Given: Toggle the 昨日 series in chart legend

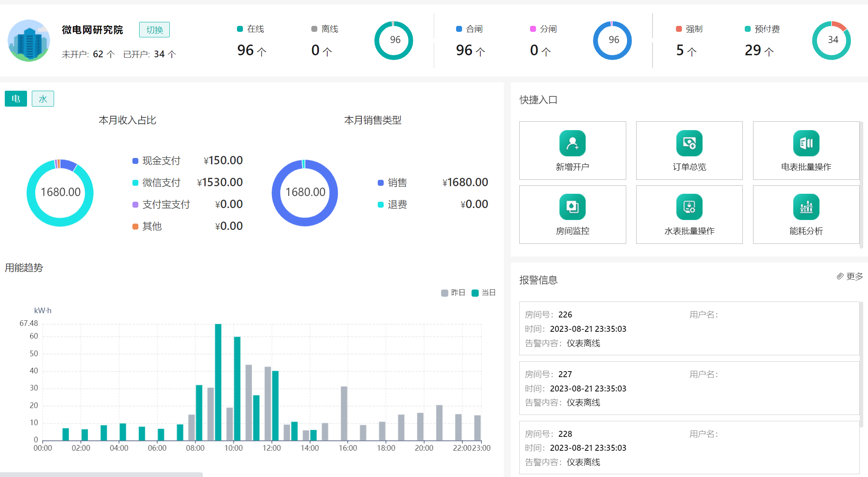Looking at the screenshot, I should (453, 293).
